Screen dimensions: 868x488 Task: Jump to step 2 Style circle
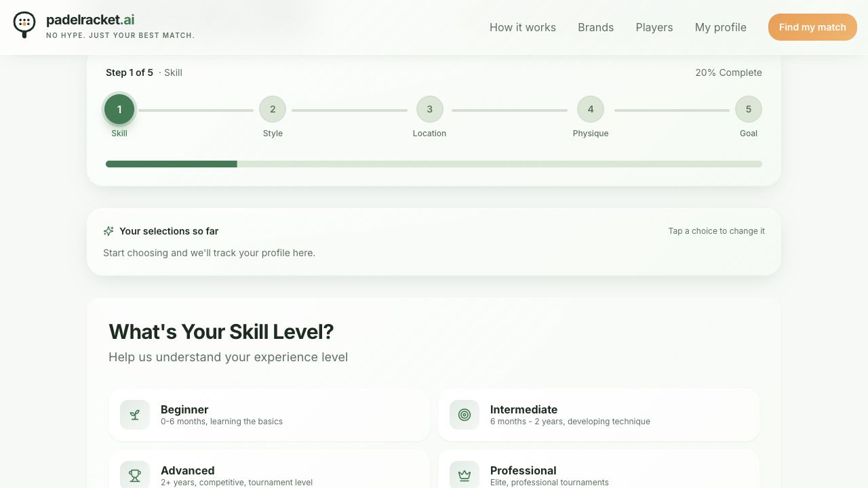coord(273,109)
